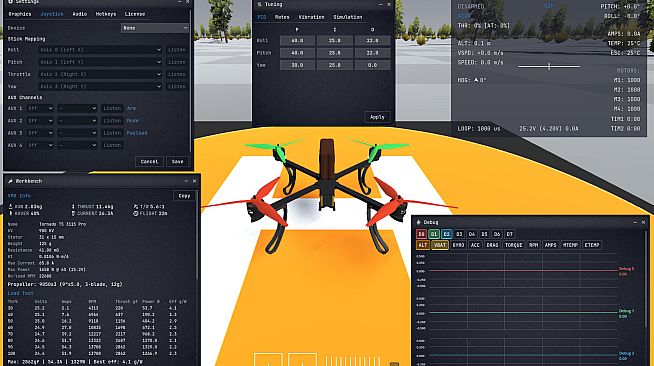
Task: Click the horizontal slider in telemetry panel
Action: [549, 66]
